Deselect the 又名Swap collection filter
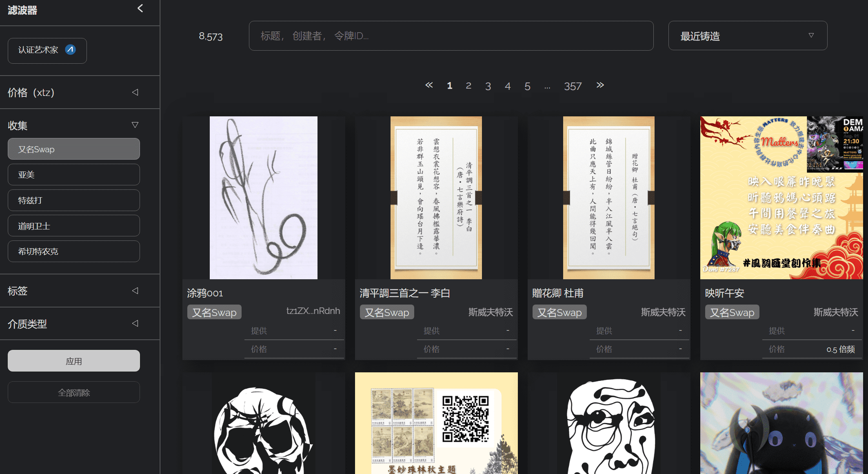The width and height of the screenshot is (868, 474). click(73, 149)
